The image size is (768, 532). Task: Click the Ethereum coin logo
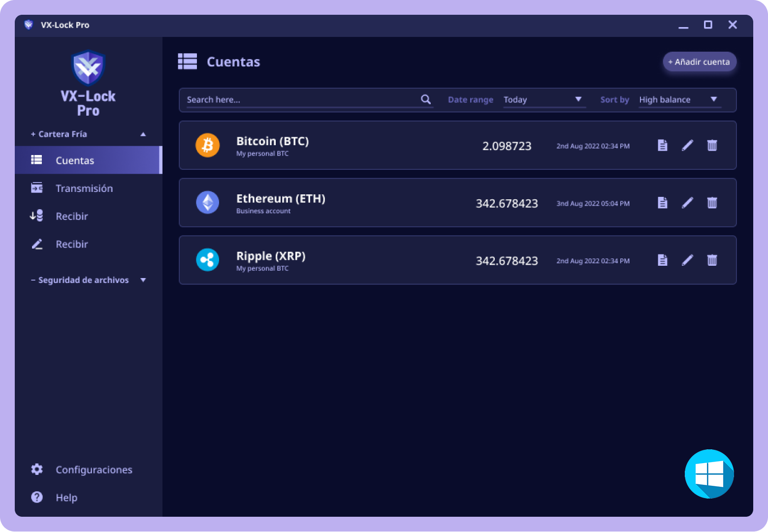pyautogui.click(x=208, y=202)
